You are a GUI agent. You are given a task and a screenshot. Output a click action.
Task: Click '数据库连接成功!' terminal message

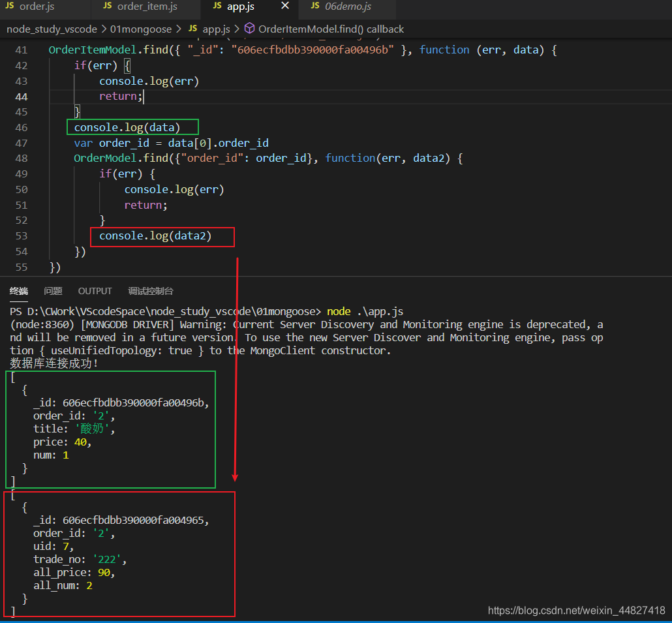click(x=54, y=363)
